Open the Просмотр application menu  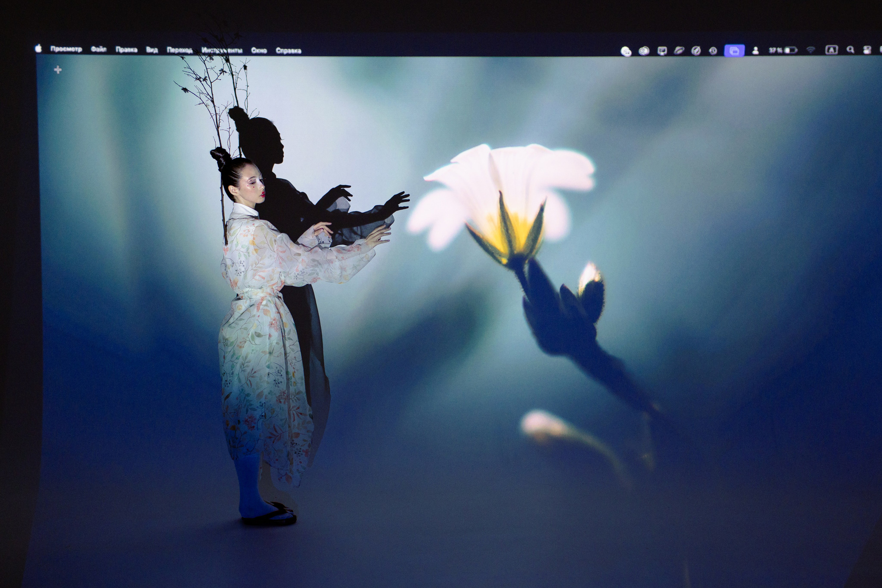(x=66, y=49)
